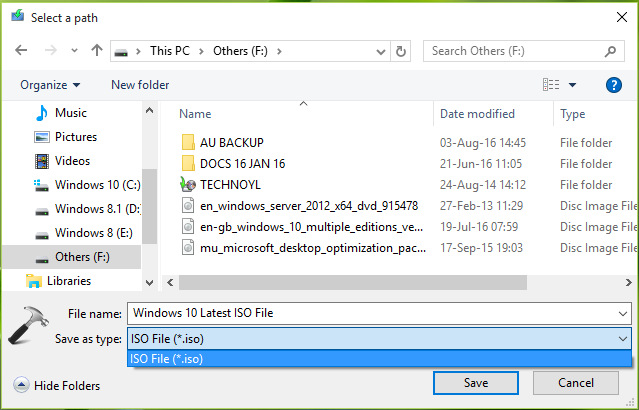This screenshot has width=639, height=410.
Task: Open the recent locations dropdown arrow
Action: pos(74,51)
